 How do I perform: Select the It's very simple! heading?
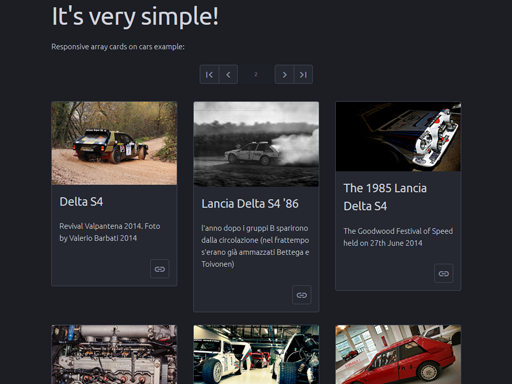click(x=135, y=16)
